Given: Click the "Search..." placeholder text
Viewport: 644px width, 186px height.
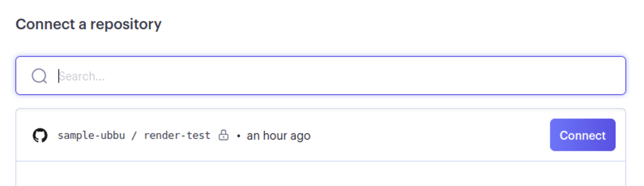Looking at the screenshot, I should point(82,76).
